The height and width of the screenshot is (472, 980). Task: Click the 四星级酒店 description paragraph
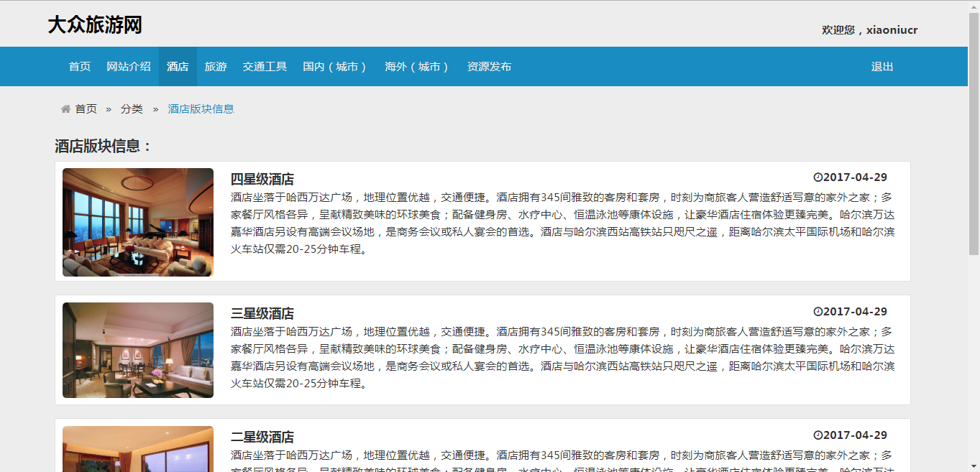(563, 223)
